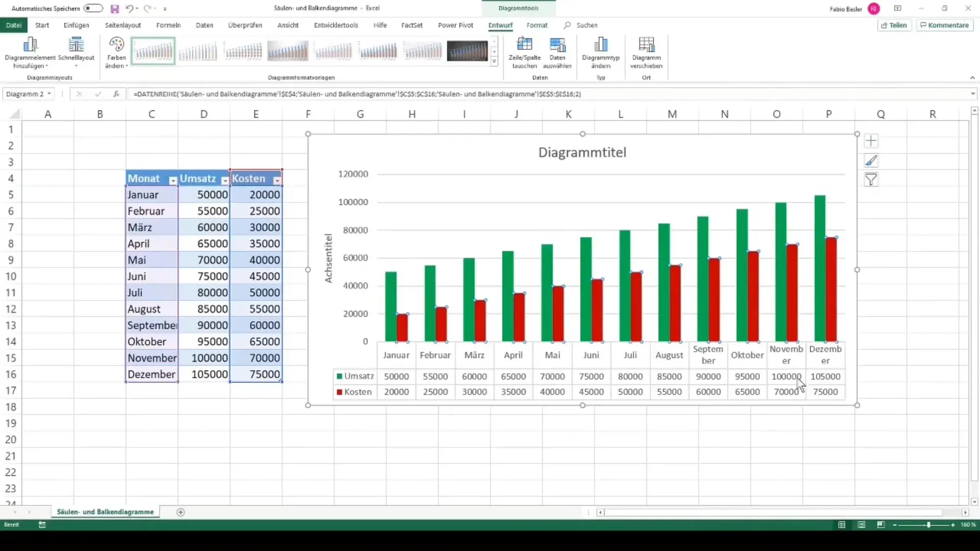Click the insert function fx icon

tap(116, 94)
